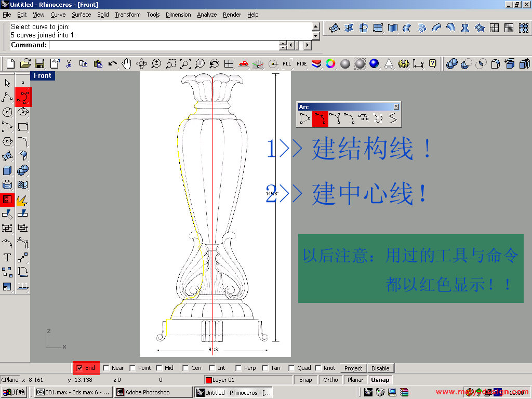Open the Transform menu

(127, 15)
